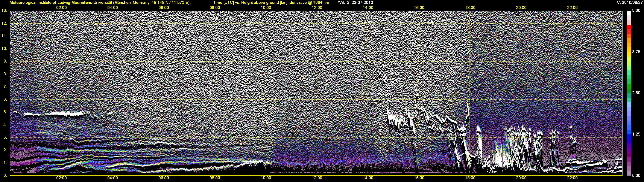Click "20:00" on the bottom time axis
The image size is (644, 182).
point(521,178)
